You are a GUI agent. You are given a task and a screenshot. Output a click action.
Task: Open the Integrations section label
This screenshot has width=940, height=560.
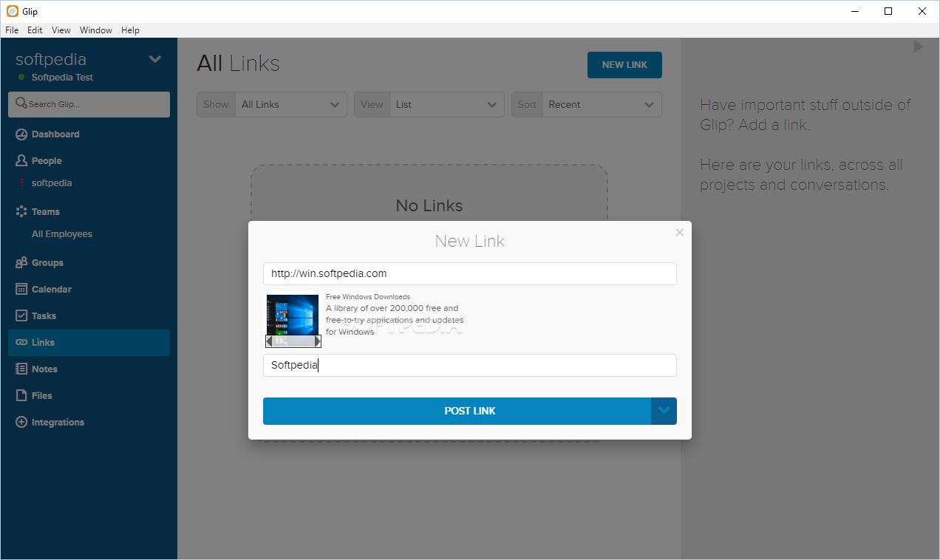[x=58, y=422]
